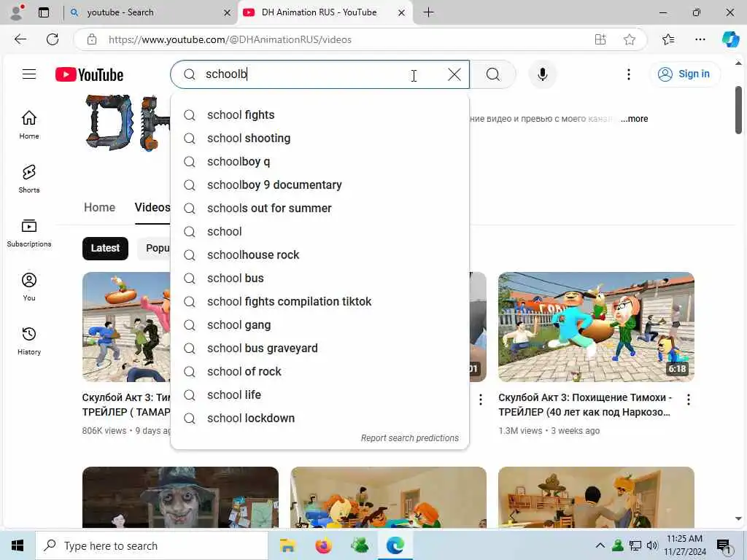Select suggestion "school bus graveyard"
The width and height of the screenshot is (747, 560).
pyautogui.click(x=320, y=348)
